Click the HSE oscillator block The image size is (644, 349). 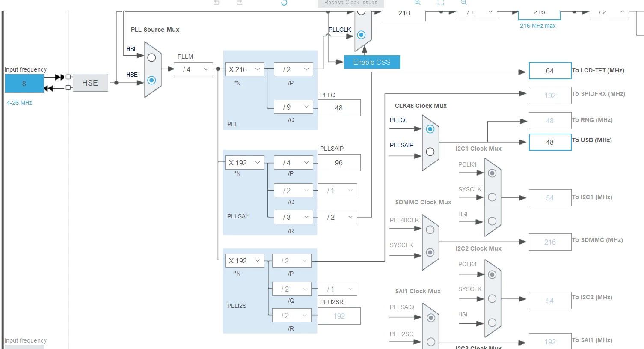click(x=90, y=83)
